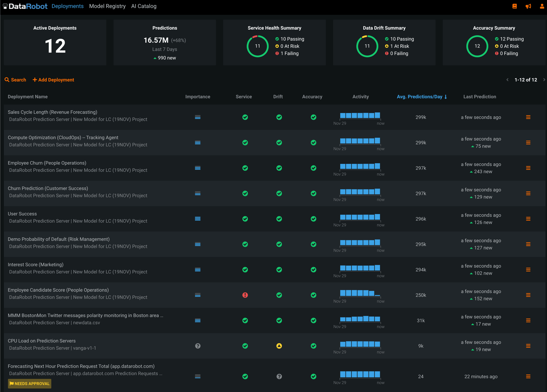Screen dimensions: 547x392
Task: Click activity chart for Sales Cycle Length
Action: point(360,116)
